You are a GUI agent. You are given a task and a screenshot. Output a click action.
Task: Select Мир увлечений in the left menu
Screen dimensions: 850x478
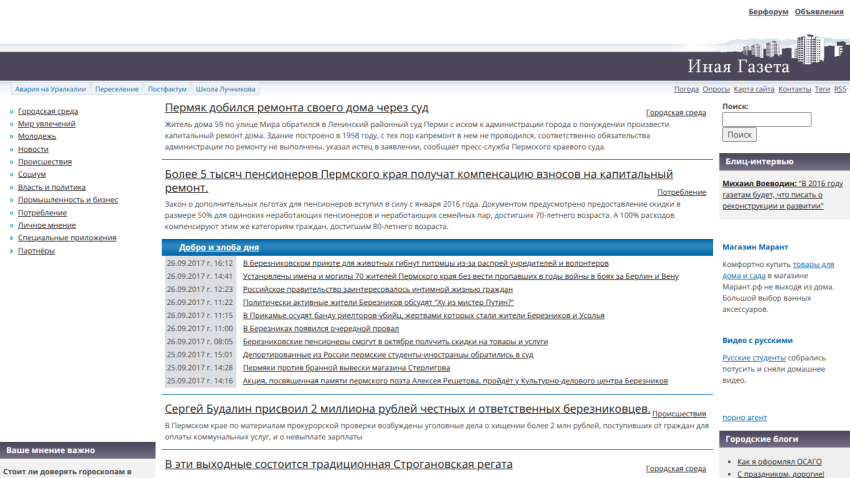click(47, 124)
